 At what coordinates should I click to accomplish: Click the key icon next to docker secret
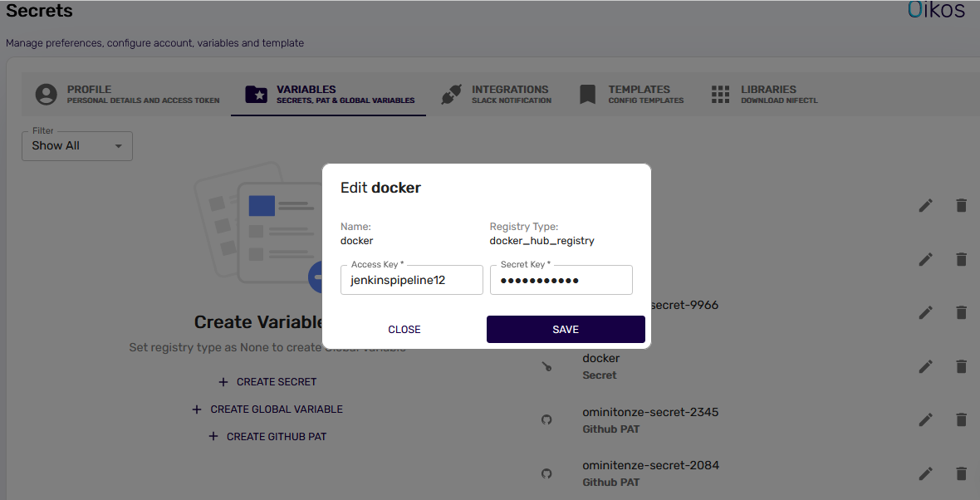[546, 366]
